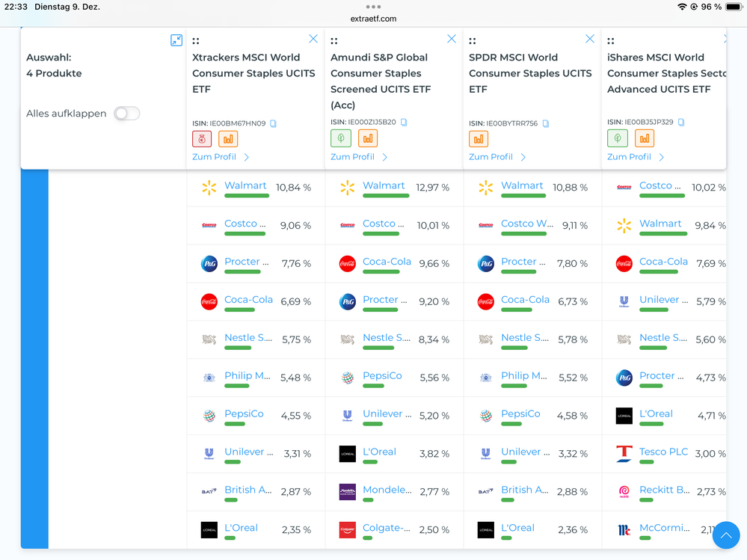747x560 pixels.
Task: Click drag handle dots of Xtrackers column
Action: [x=196, y=41]
